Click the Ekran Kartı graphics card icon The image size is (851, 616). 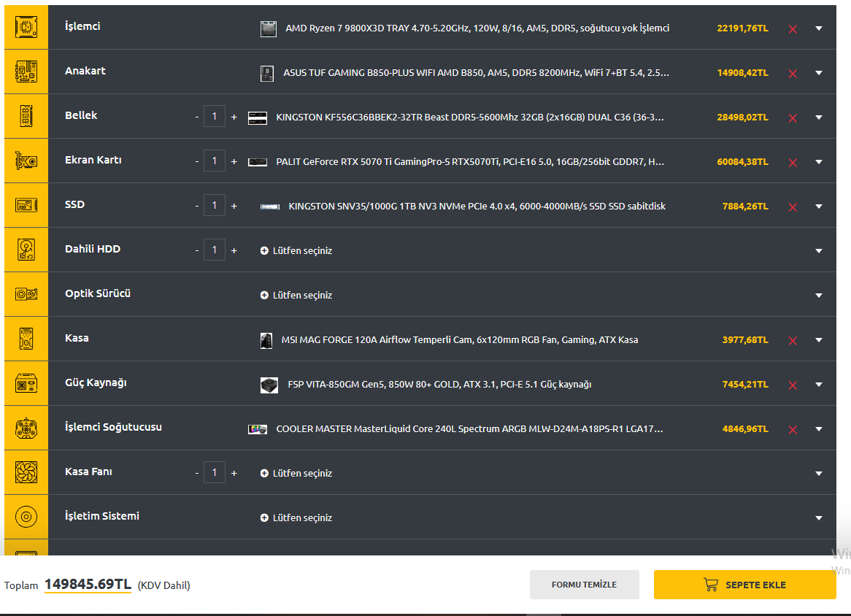(x=26, y=161)
